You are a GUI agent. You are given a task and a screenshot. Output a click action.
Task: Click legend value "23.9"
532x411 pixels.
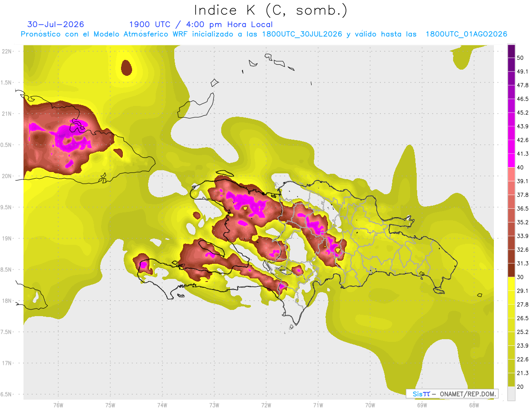tap(523, 345)
